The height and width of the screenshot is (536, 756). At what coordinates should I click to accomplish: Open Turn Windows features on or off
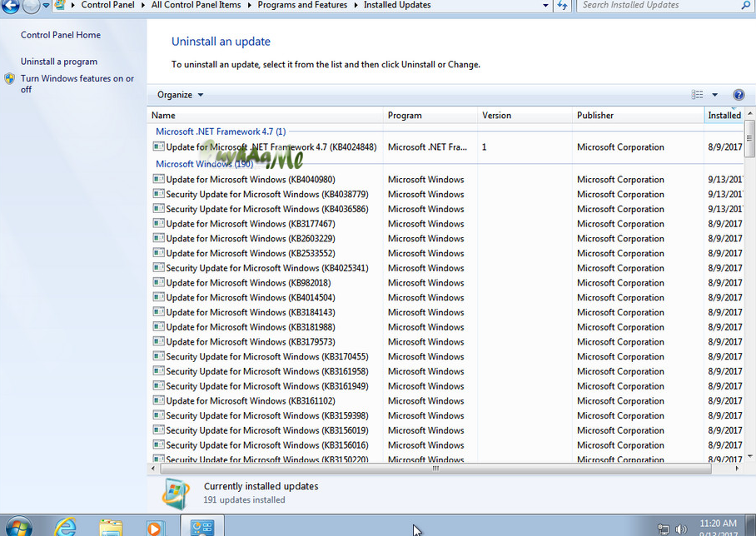pos(77,84)
